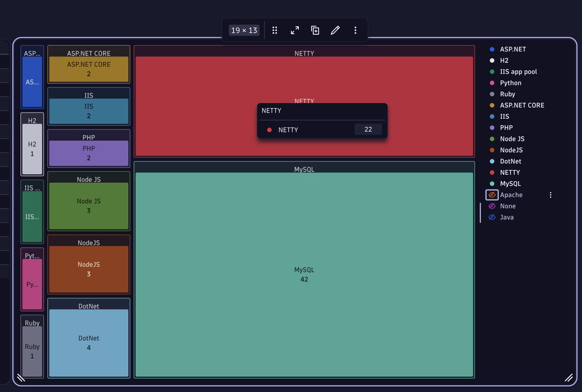Click value 22 in NETTY tooltip

coord(368,129)
